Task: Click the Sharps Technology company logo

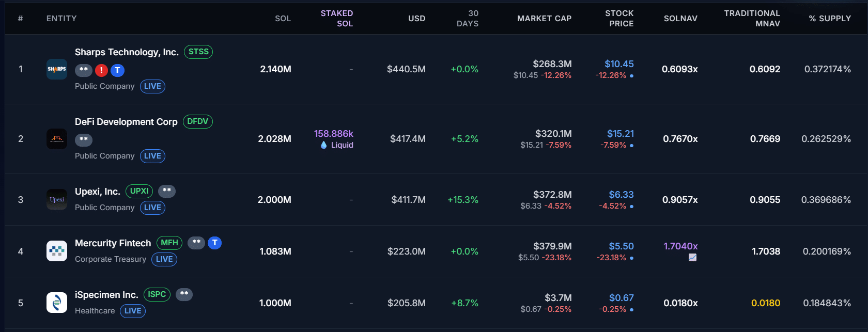Action: pos(57,69)
